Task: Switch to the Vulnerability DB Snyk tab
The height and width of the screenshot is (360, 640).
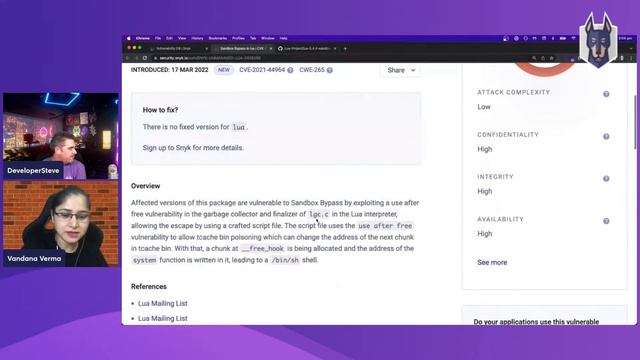Action: tap(179, 49)
